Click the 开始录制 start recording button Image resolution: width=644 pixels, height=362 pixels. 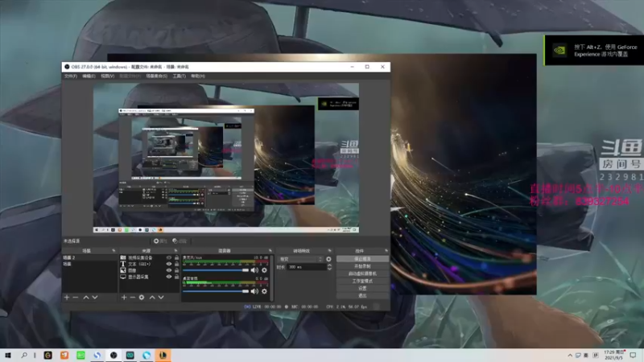[x=362, y=266]
